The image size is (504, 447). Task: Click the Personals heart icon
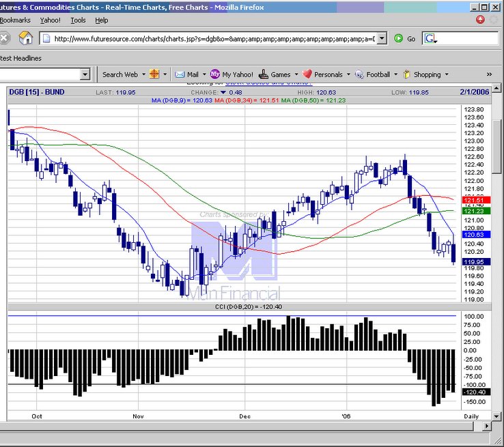[x=307, y=74]
